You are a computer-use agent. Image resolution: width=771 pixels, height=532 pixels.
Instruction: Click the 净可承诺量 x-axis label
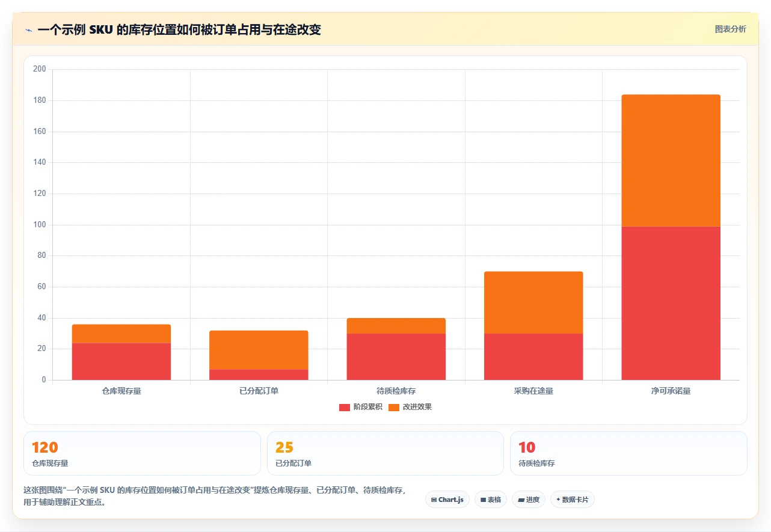[671, 391]
